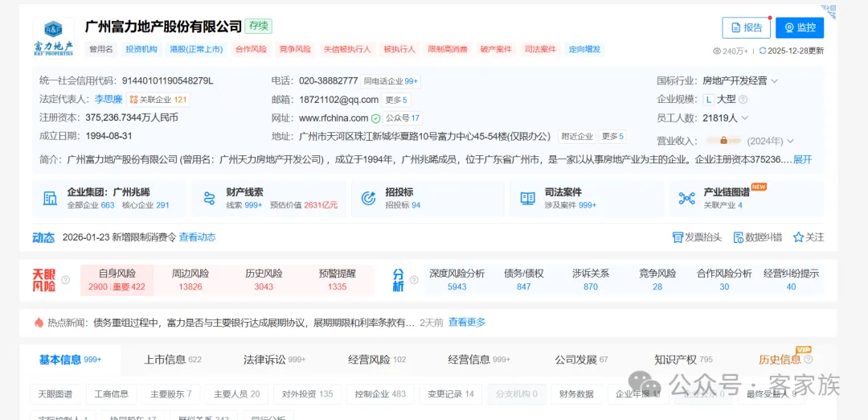Open 深度风险分析 5943
The height and width of the screenshot is (420, 868).
click(x=457, y=280)
